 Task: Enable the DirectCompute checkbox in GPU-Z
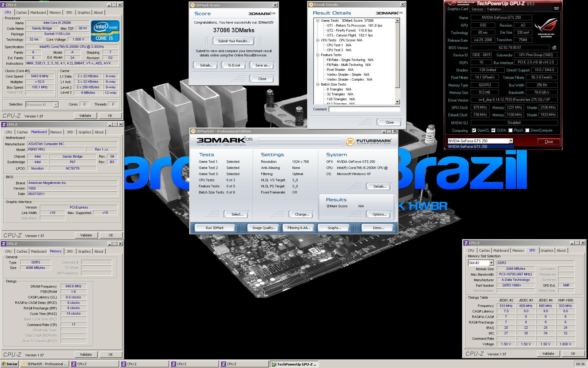coord(527,130)
